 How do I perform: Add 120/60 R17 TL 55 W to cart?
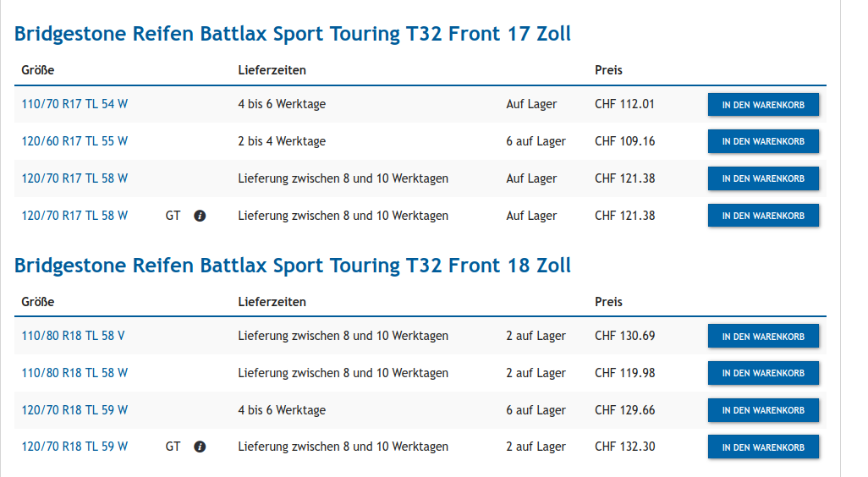(763, 142)
